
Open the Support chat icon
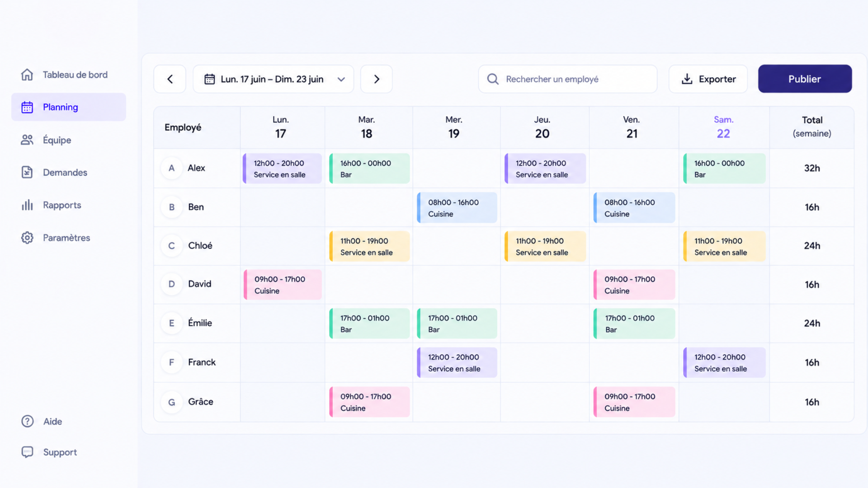[28, 452]
